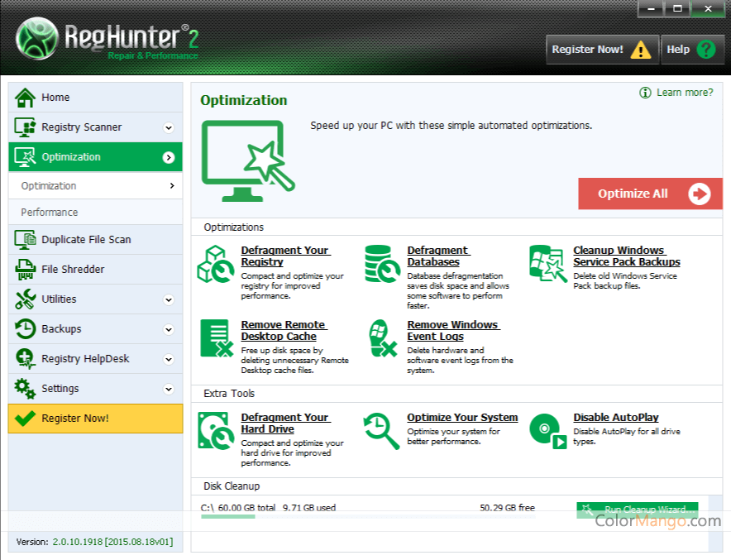Image resolution: width=731 pixels, height=560 pixels.
Task: Select the Performance sub-menu item
Action: click(x=96, y=212)
